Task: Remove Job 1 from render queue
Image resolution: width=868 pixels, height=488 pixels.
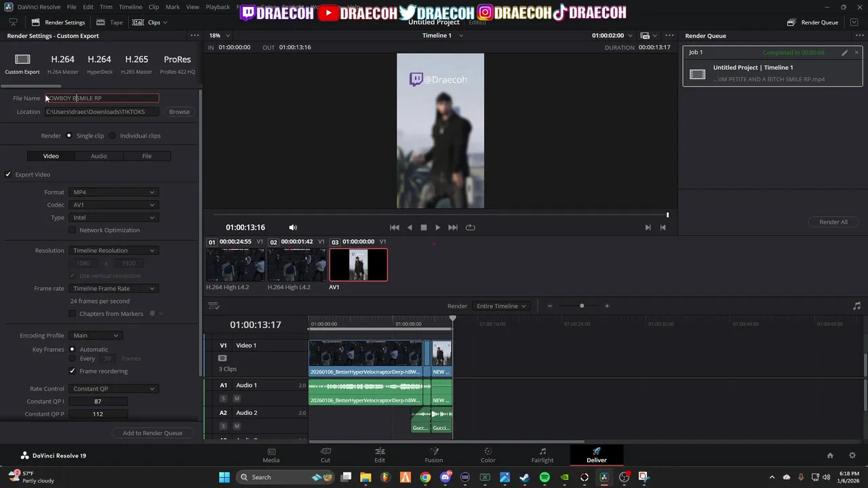Action: (856, 52)
